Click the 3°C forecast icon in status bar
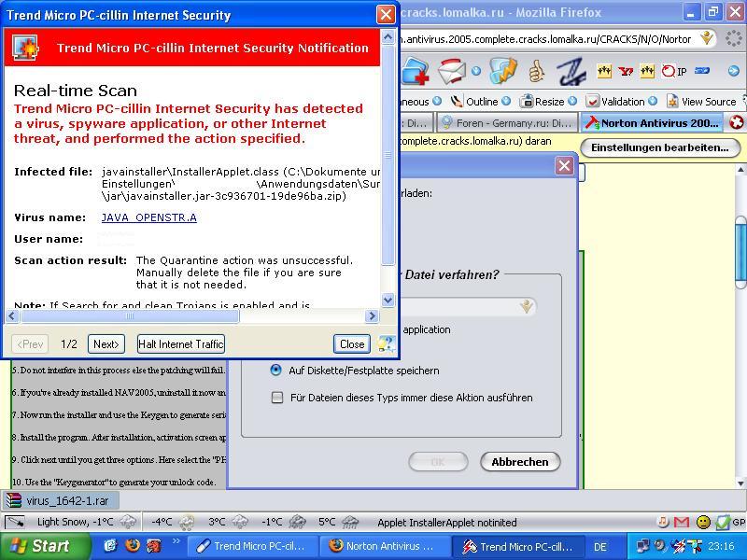The height and width of the screenshot is (560, 747). pyautogui.click(x=240, y=523)
